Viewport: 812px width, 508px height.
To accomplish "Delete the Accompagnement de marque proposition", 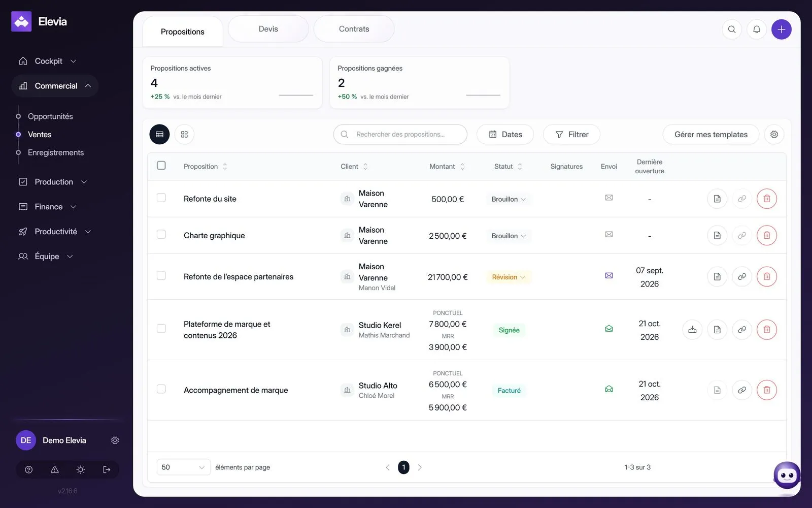I will pyautogui.click(x=767, y=390).
